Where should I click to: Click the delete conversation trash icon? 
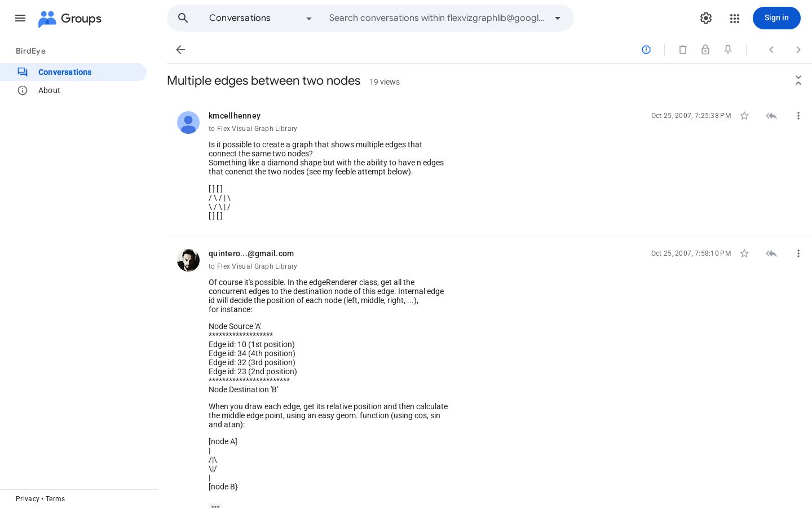[683, 50]
